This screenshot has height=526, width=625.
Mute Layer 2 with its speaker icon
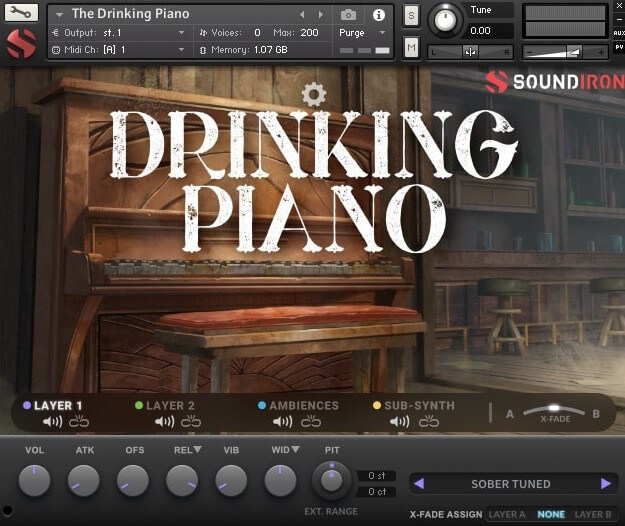(x=165, y=421)
